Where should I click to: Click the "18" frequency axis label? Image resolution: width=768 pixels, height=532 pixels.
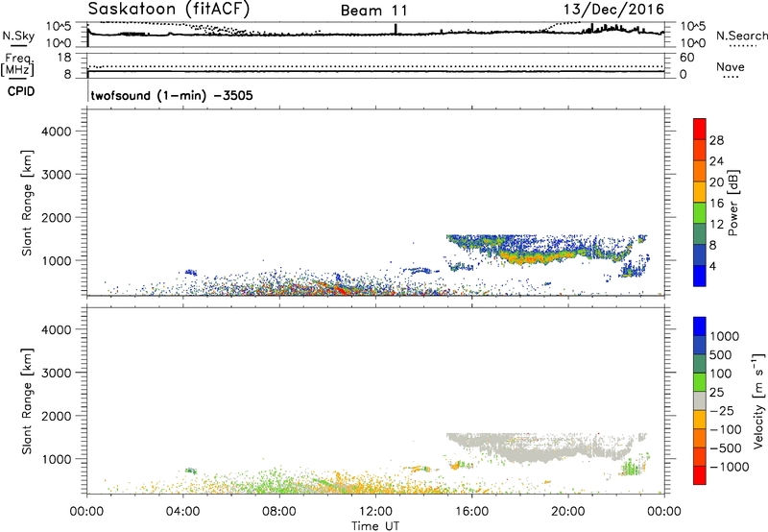pyautogui.click(x=64, y=58)
